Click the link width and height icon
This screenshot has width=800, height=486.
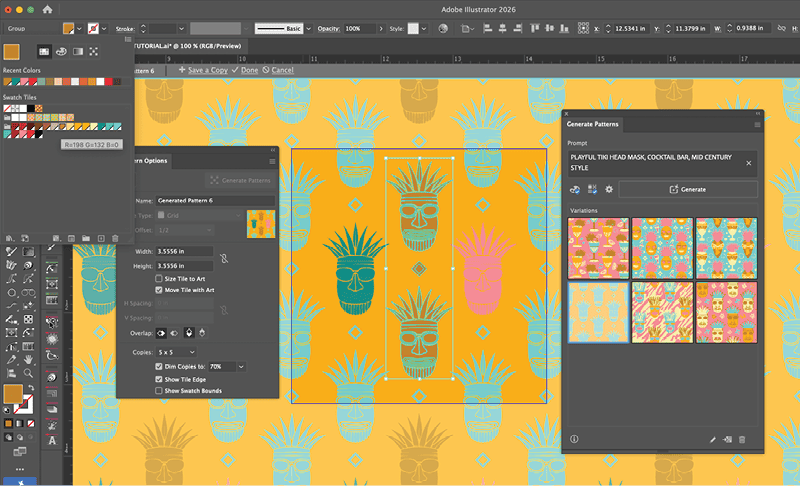pyautogui.click(x=226, y=258)
